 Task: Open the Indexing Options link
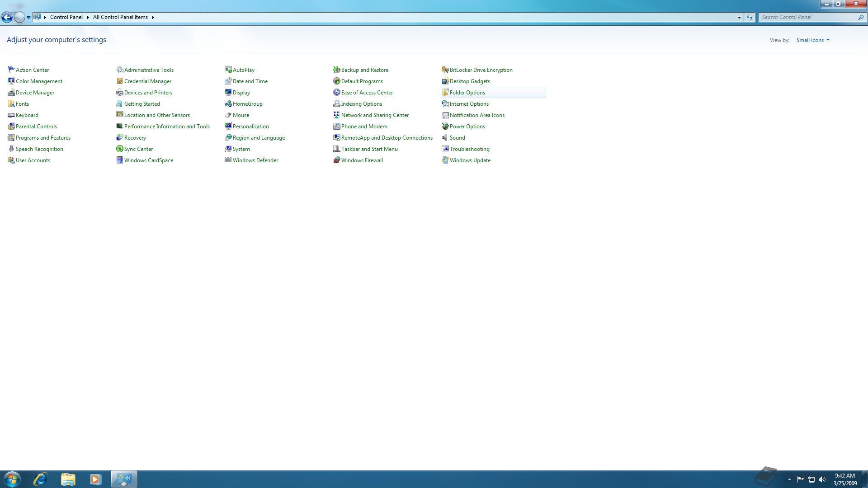(362, 104)
